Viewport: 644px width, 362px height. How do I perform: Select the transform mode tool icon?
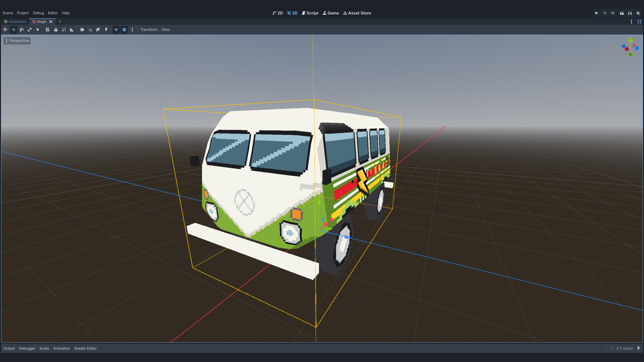tap(5, 29)
